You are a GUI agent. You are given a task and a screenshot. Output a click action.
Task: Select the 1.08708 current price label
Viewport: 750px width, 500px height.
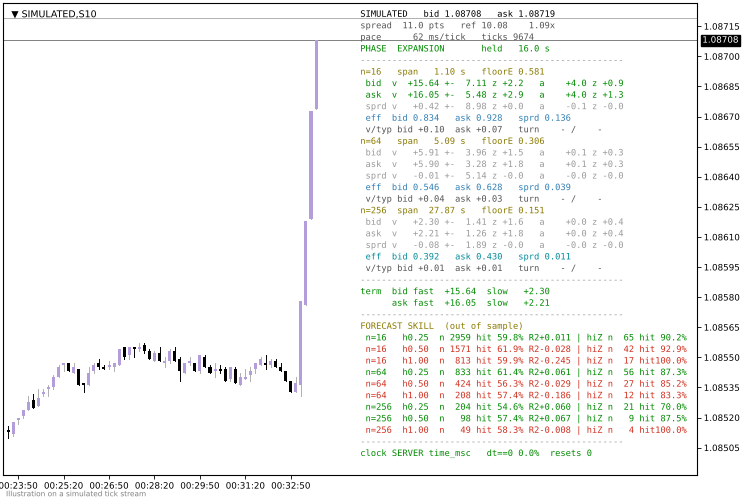[720, 40]
